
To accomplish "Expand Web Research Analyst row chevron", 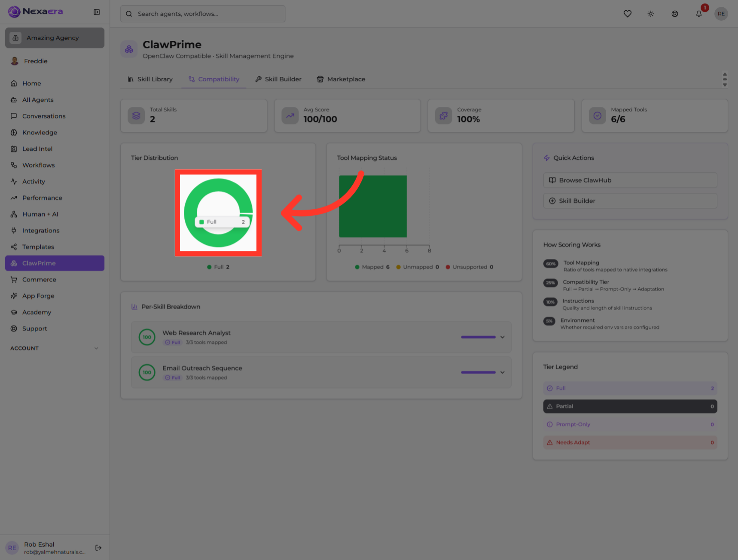I will point(502,337).
